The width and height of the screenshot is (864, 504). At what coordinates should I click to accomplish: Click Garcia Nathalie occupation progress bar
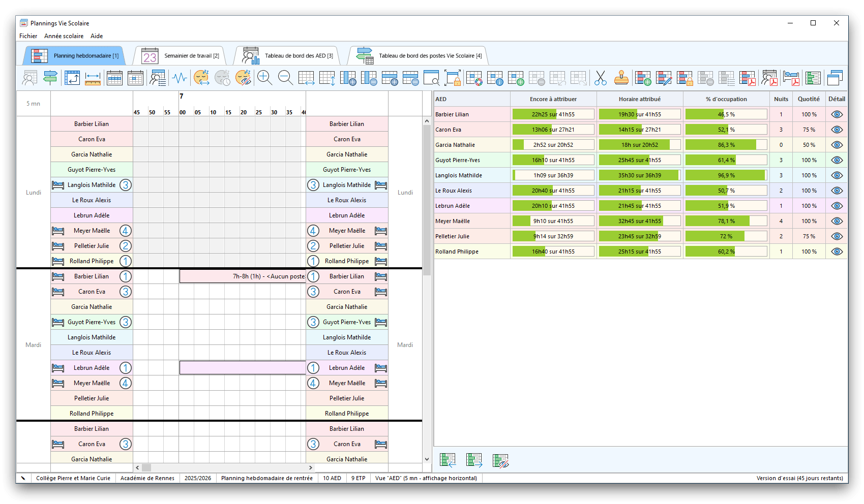tap(726, 145)
